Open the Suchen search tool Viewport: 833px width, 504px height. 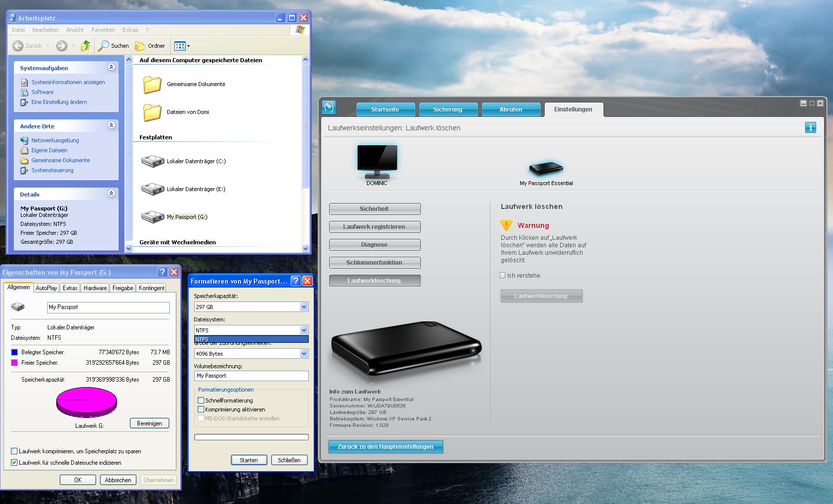[114, 46]
